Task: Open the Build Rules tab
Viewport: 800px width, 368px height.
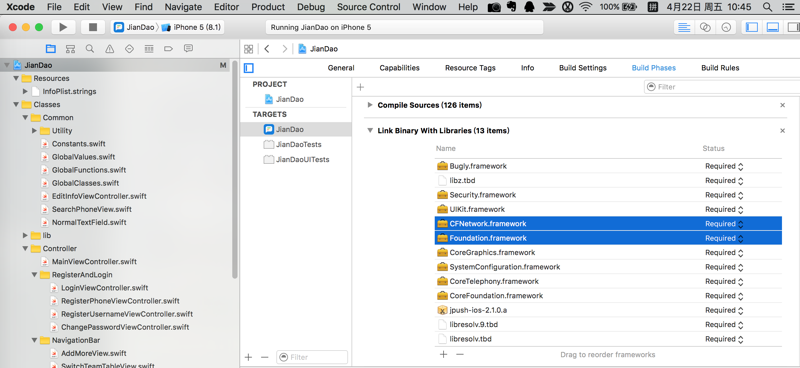Action: tap(720, 68)
